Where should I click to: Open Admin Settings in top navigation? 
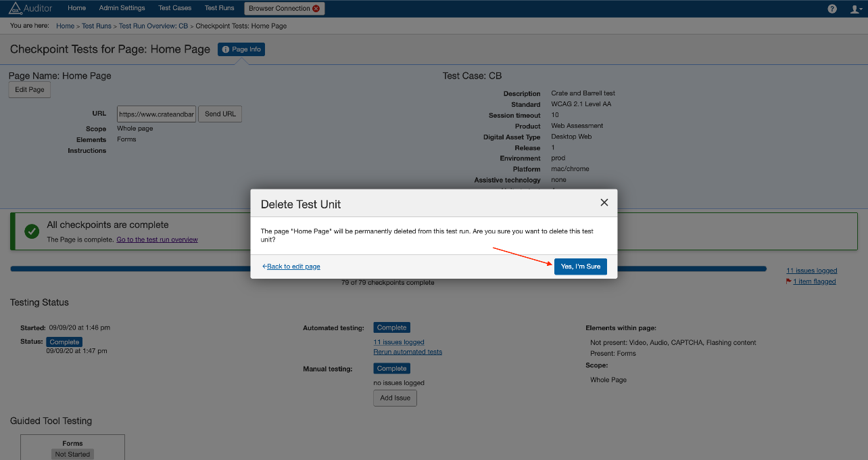(x=122, y=8)
